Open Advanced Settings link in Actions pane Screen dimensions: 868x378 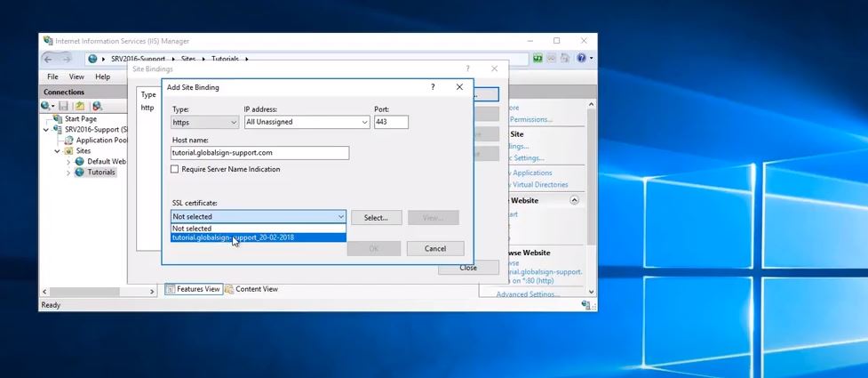(x=528, y=294)
